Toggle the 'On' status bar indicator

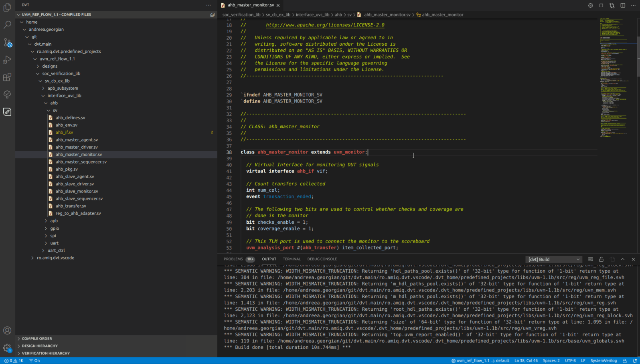coord(34,360)
